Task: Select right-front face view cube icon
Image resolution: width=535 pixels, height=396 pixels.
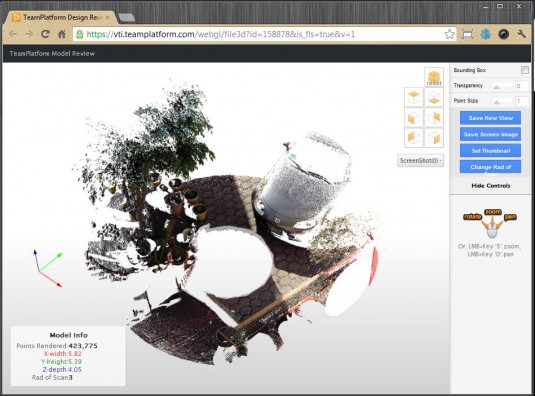Action: pyautogui.click(x=434, y=138)
